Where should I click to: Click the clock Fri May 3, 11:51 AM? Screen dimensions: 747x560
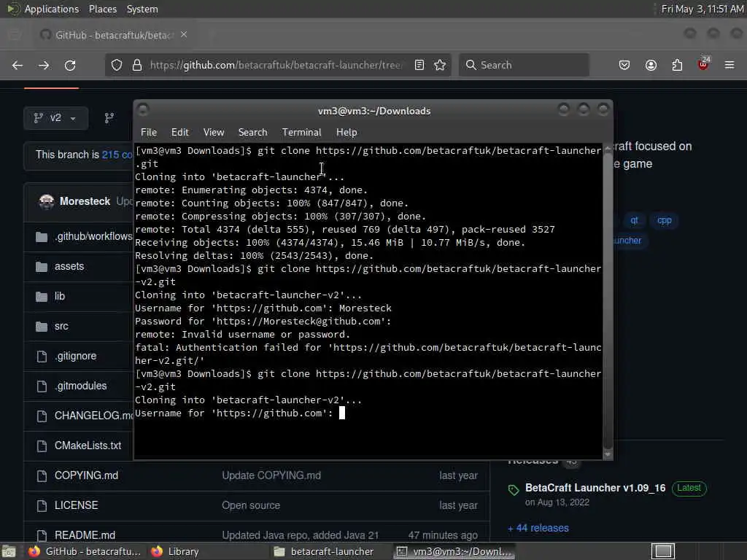(703, 9)
